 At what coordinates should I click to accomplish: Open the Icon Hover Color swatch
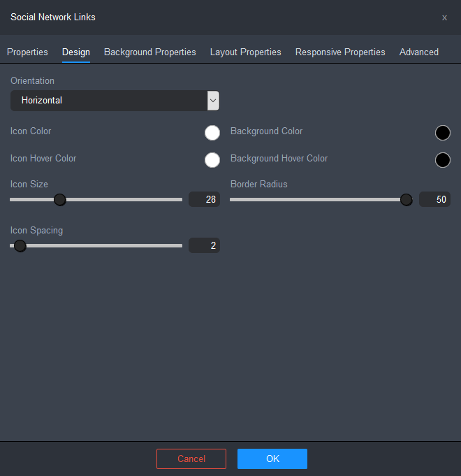212,160
